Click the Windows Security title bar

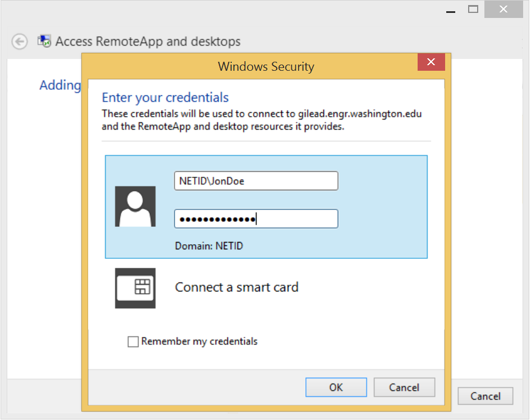point(266,66)
